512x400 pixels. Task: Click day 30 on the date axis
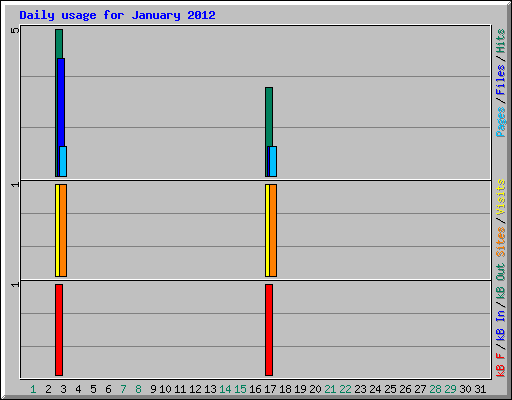click(x=465, y=389)
